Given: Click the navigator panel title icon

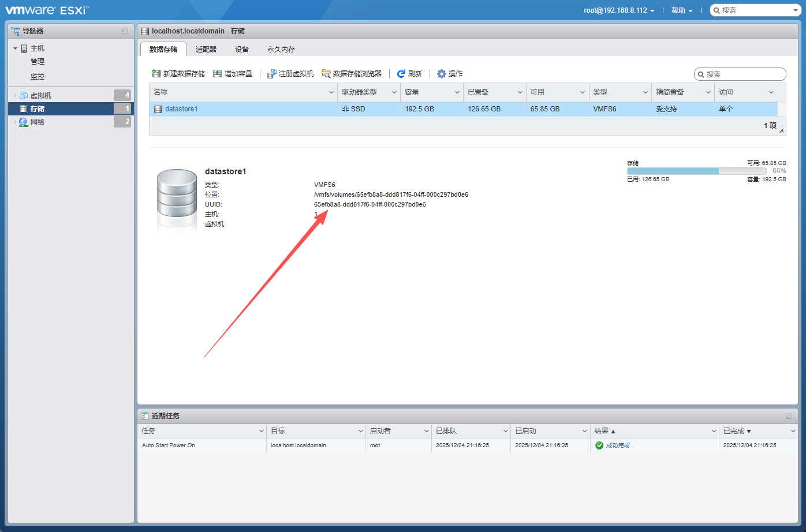Looking at the screenshot, I should (x=16, y=31).
